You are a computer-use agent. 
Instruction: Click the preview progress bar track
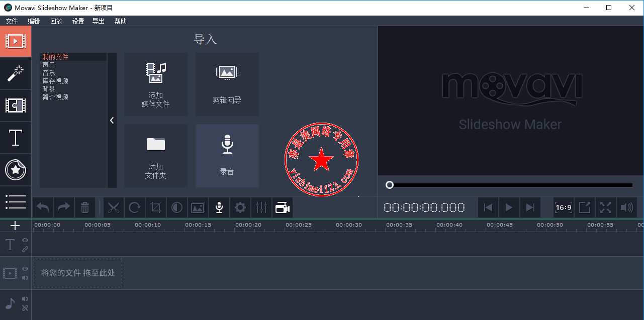510,185
